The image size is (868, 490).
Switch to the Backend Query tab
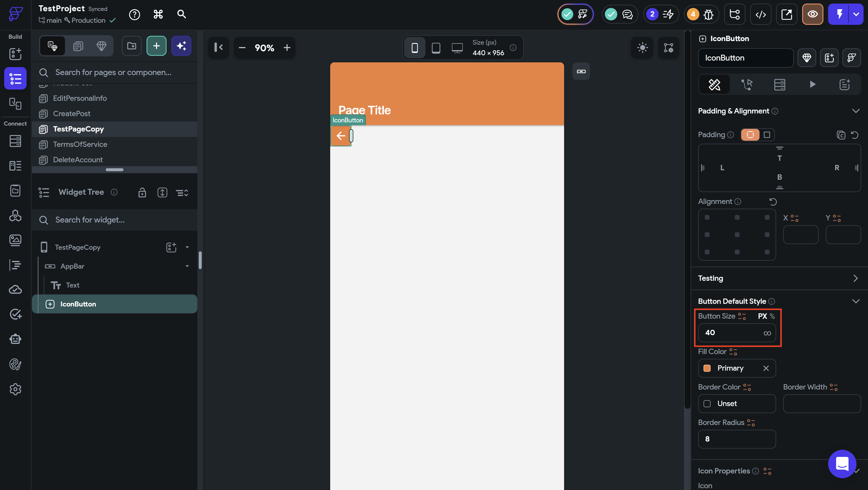[779, 84]
